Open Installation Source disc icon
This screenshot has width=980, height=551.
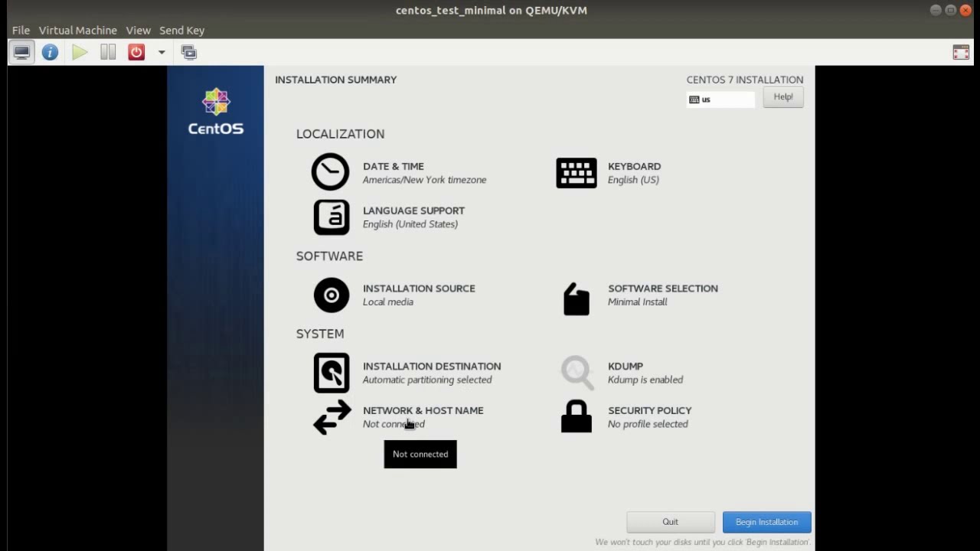332,295
